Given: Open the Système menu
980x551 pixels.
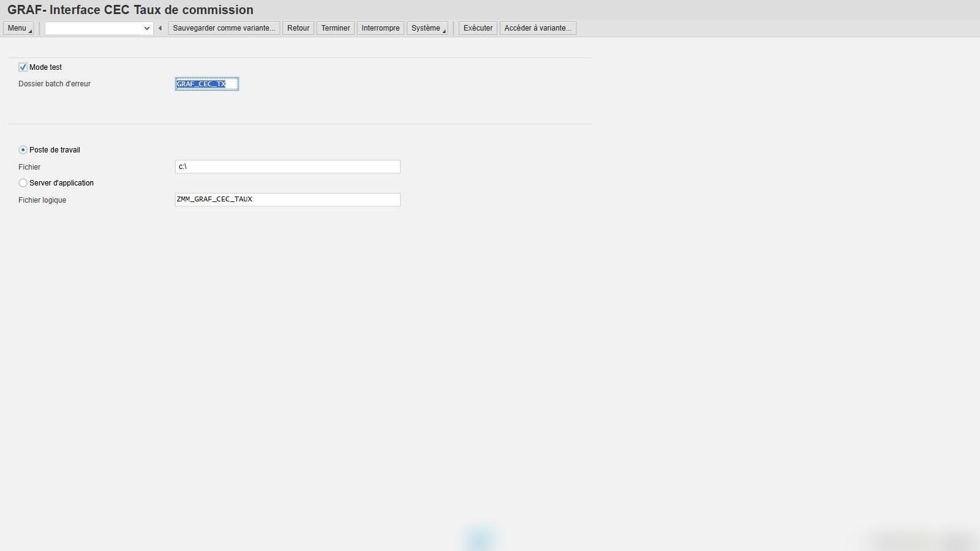Looking at the screenshot, I should pyautogui.click(x=428, y=28).
